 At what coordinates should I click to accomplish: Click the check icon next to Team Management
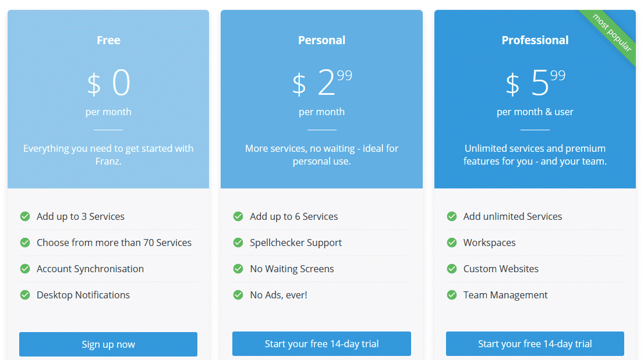click(452, 295)
